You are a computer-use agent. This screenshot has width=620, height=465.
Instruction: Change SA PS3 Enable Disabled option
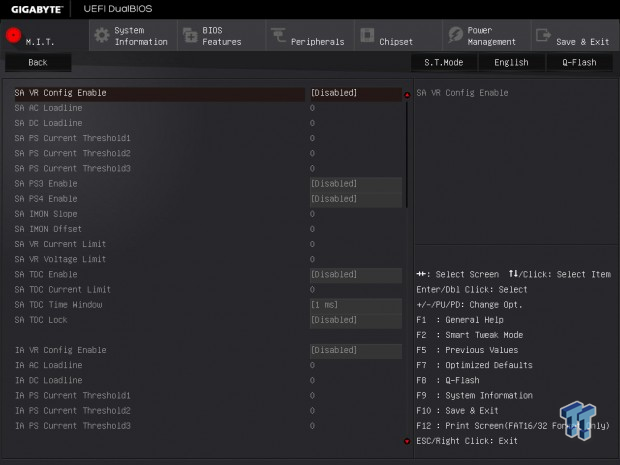click(x=356, y=184)
